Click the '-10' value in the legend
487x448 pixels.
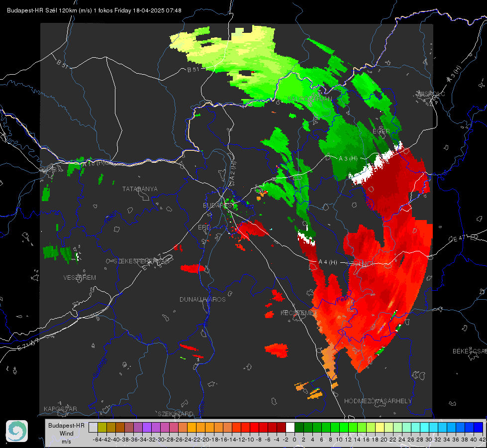(x=249, y=440)
